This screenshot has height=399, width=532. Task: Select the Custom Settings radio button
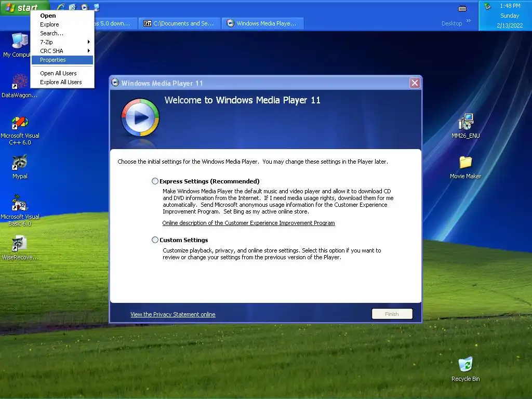click(x=155, y=240)
